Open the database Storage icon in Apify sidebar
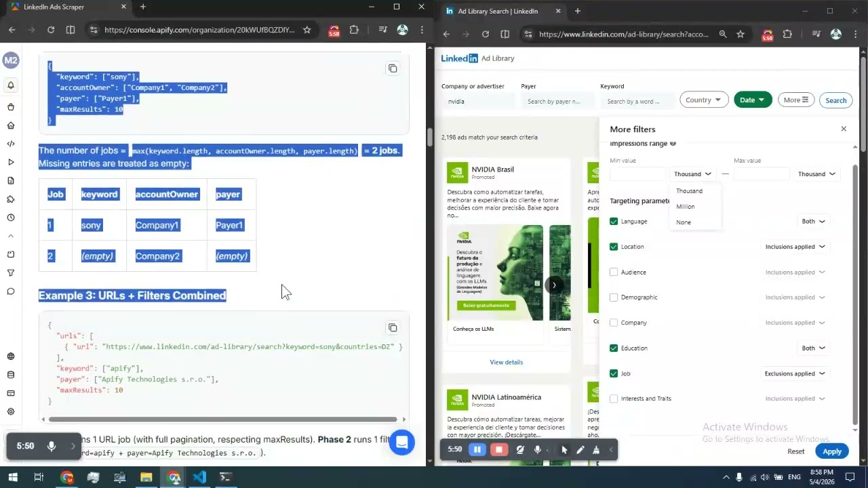The width and height of the screenshot is (868, 488). [11, 375]
